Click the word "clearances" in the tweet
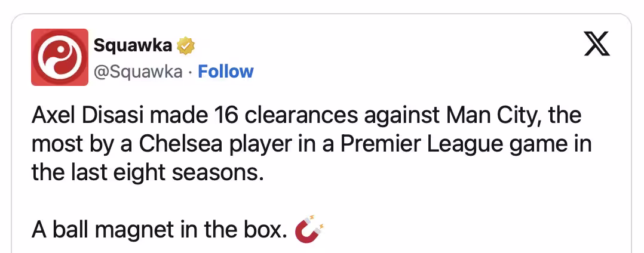Screen dimensions: 644x253 (302, 116)
